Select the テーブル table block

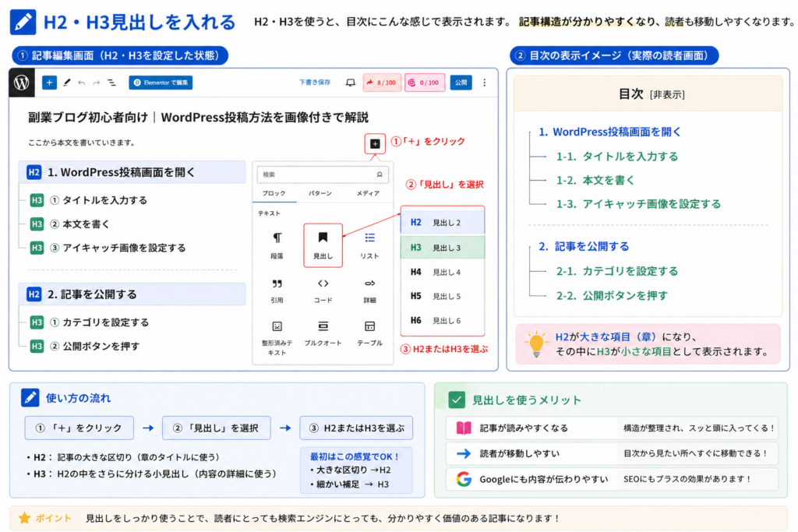pos(369,333)
